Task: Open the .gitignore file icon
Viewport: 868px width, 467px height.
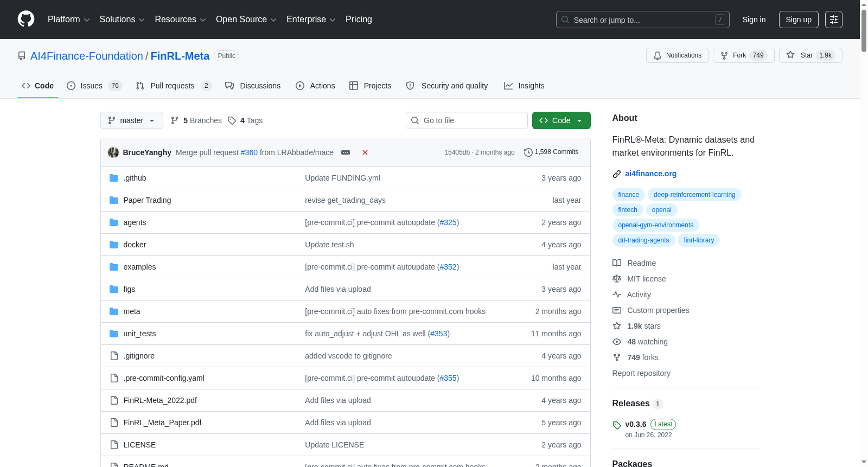Action: (x=114, y=356)
